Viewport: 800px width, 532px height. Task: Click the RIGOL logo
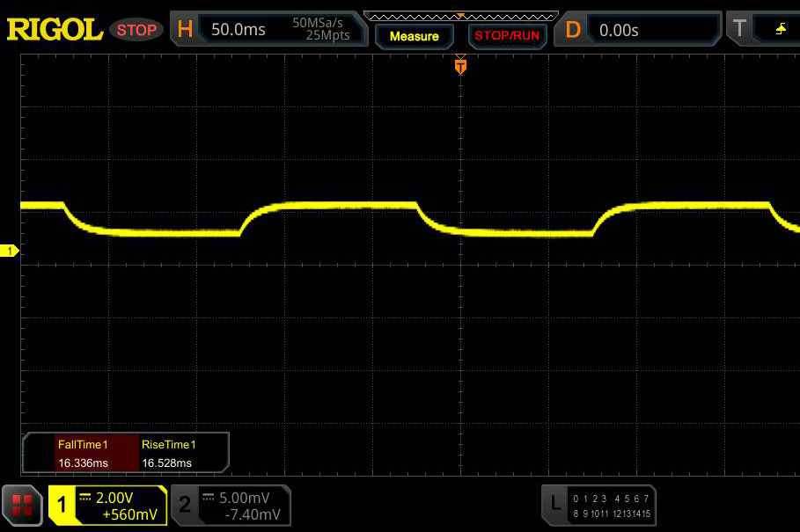[55, 29]
